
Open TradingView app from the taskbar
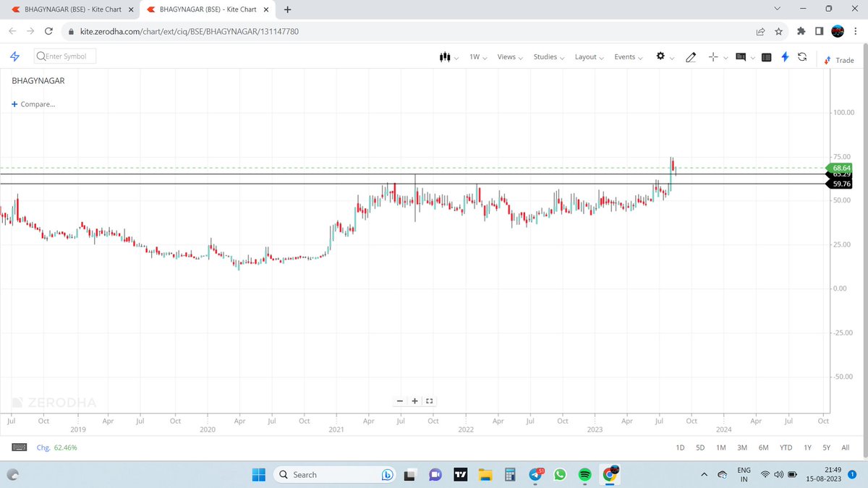tap(460, 475)
